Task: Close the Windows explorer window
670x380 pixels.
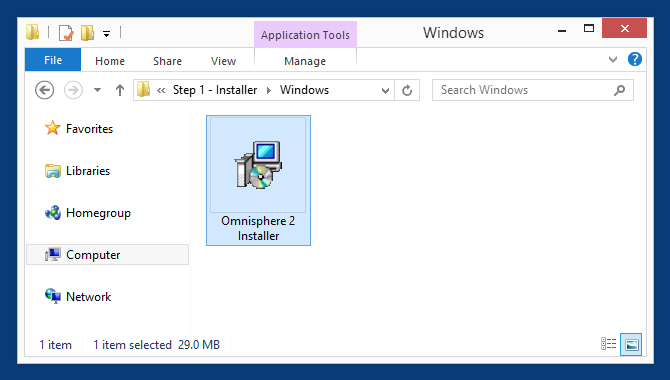Action: click(624, 28)
